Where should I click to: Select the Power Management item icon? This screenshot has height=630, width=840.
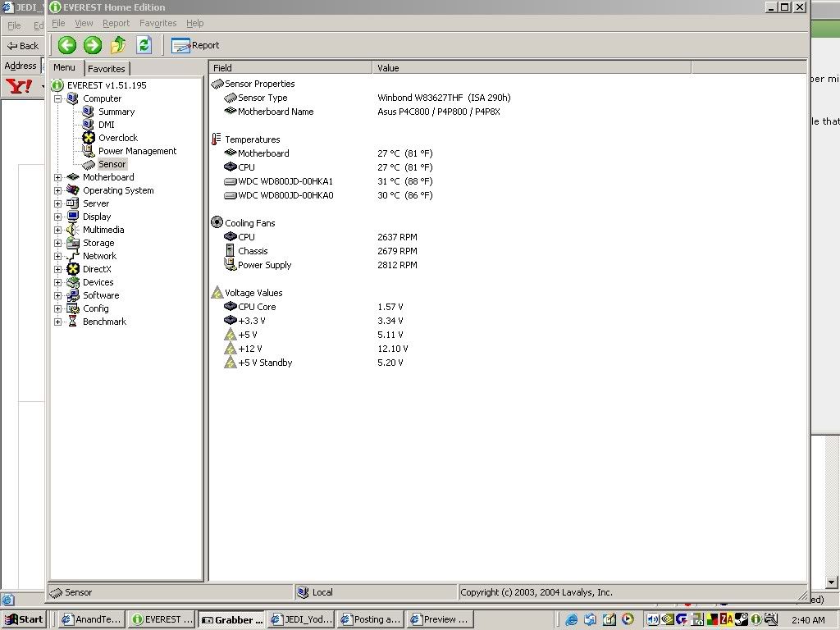(x=89, y=151)
